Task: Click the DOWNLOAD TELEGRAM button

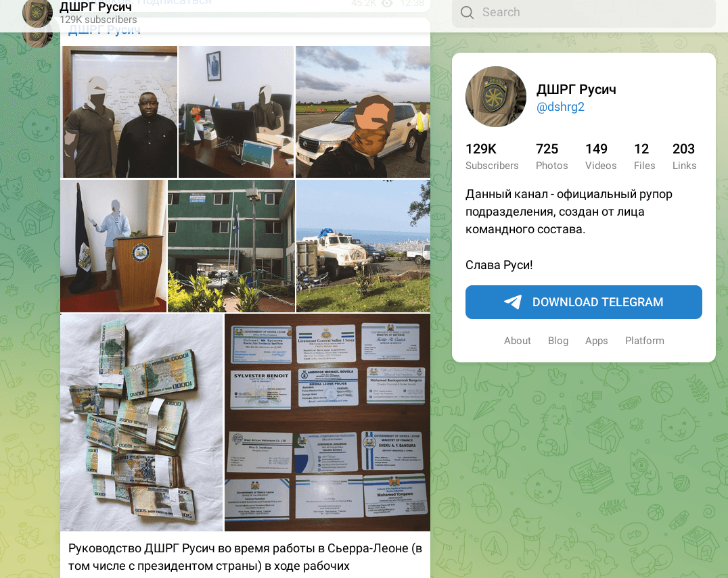Action: (x=584, y=302)
